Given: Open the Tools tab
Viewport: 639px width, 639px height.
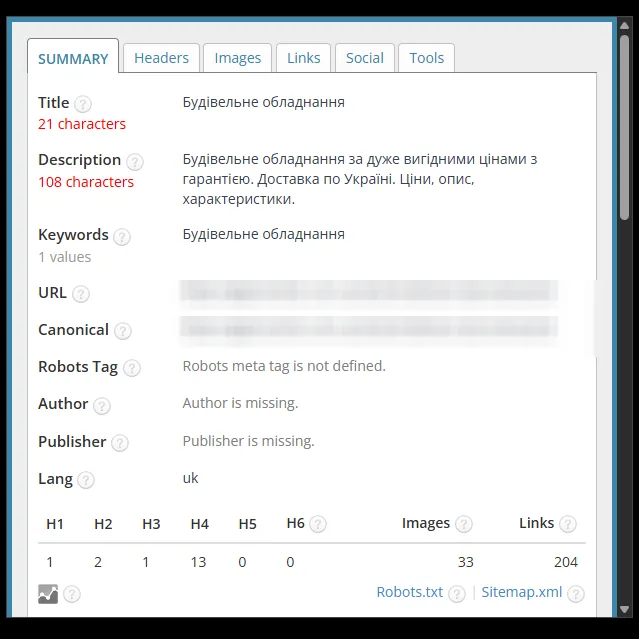Looking at the screenshot, I should [x=426, y=58].
